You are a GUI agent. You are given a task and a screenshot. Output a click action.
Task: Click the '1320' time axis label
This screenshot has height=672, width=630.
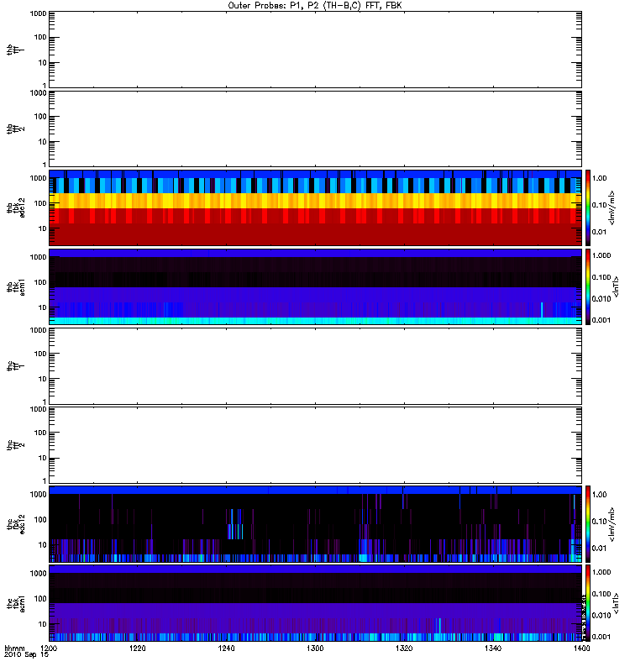tap(404, 648)
